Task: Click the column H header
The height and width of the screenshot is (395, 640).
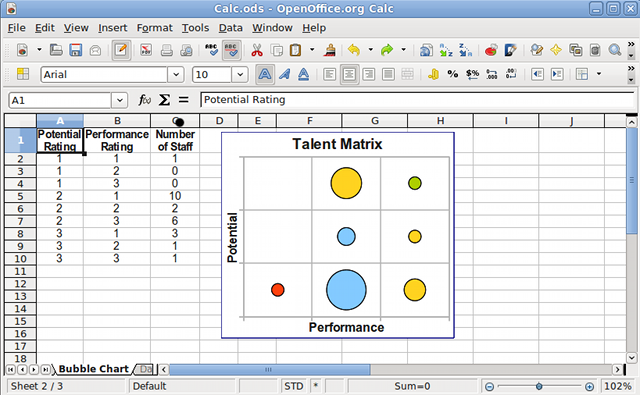Action: [x=440, y=121]
